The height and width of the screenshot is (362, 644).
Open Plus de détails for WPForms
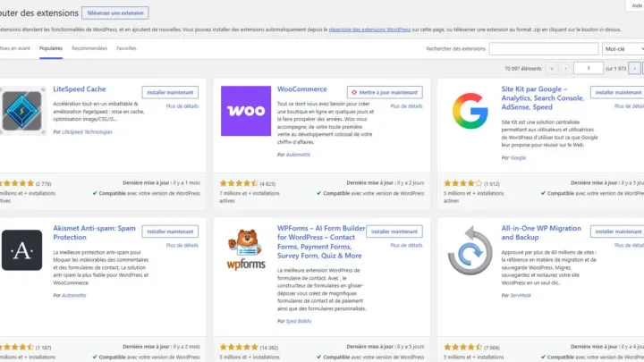pyautogui.click(x=406, y=246)
